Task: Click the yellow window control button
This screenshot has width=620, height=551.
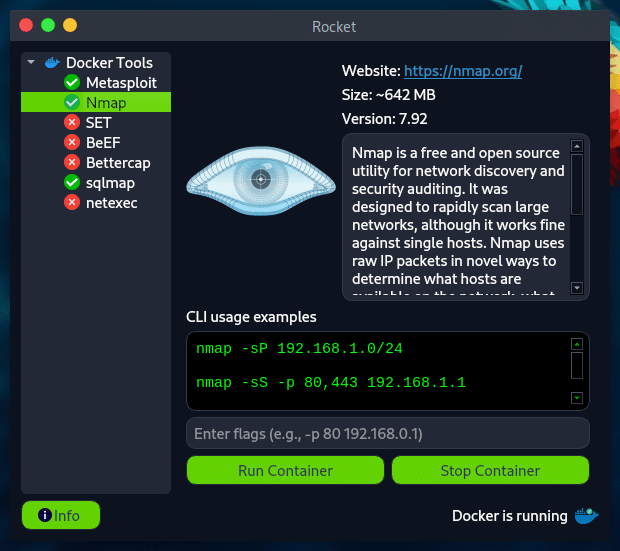Action: point(70,25)
